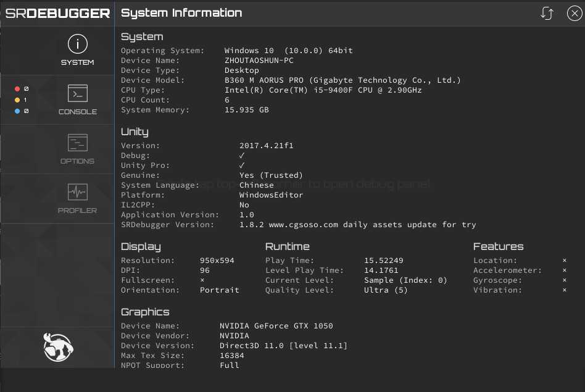Click the SRDebugger logo at sidebar bottom
This screenshot has height=392, width=585.
(57, 347)
